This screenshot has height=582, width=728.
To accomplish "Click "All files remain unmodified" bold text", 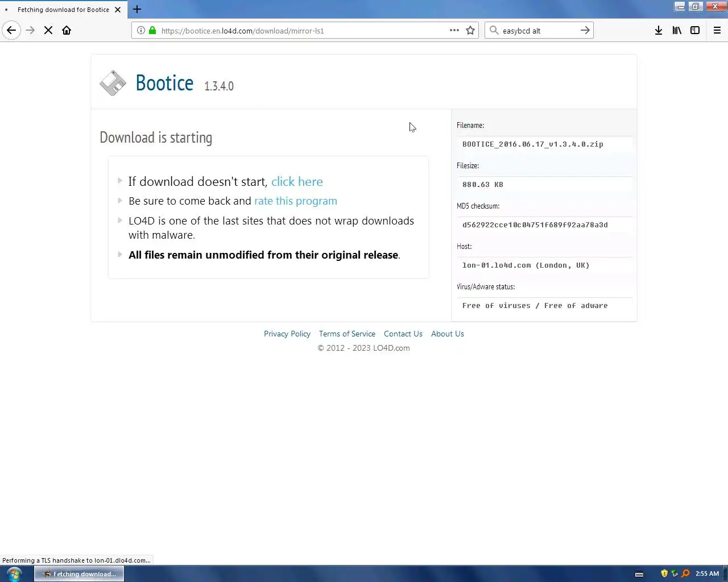I will click(x=263, y=255).
